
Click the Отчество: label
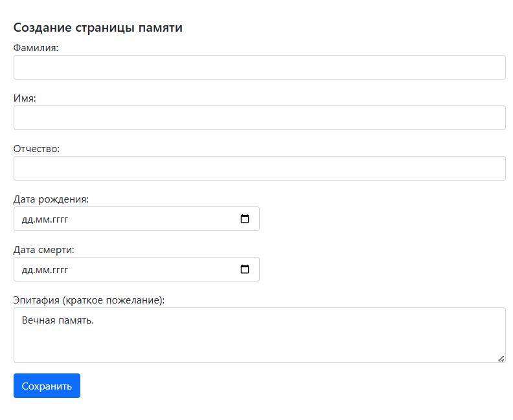(x=36, y=149)
